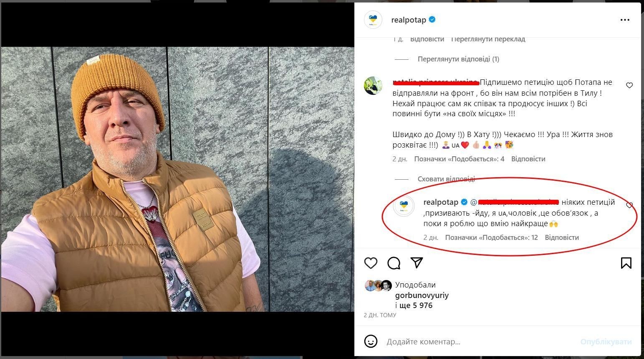Open gorbunovyuriy profile from likes

click(x=422, y=295)
